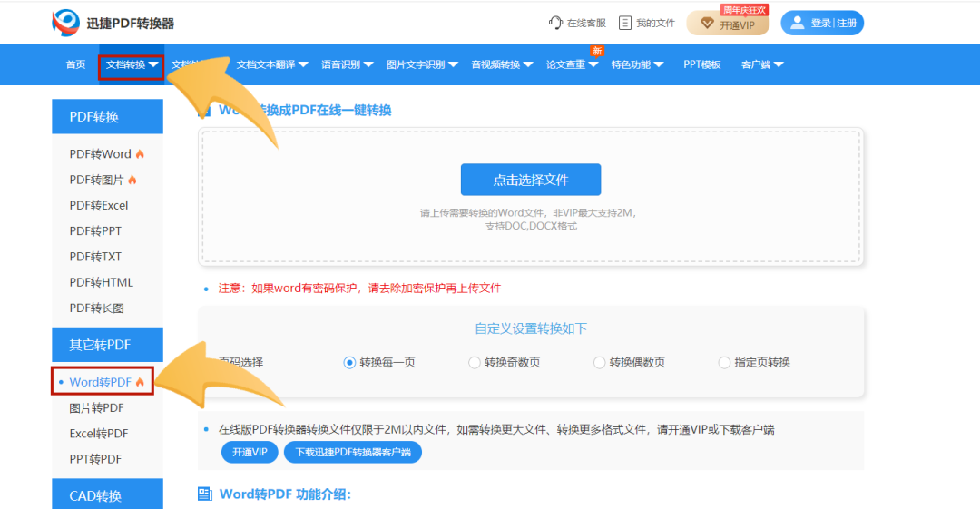Click the 开通VIP diamond badge

coord(708,24)
